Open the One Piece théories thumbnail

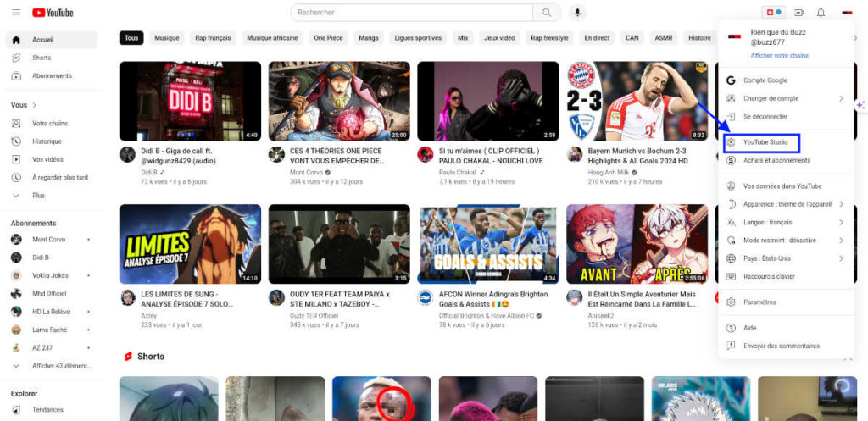pyautogui.click(x=339, y=101)
